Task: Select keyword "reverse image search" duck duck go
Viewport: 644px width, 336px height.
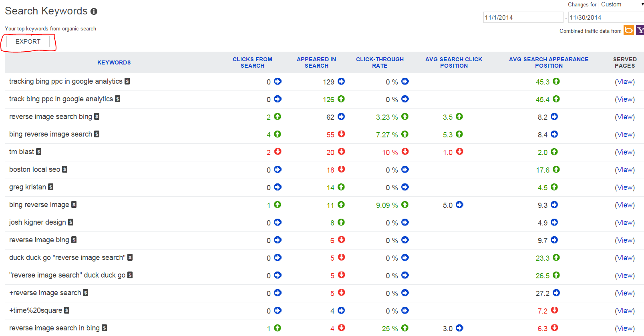Action: coord(67,275)
